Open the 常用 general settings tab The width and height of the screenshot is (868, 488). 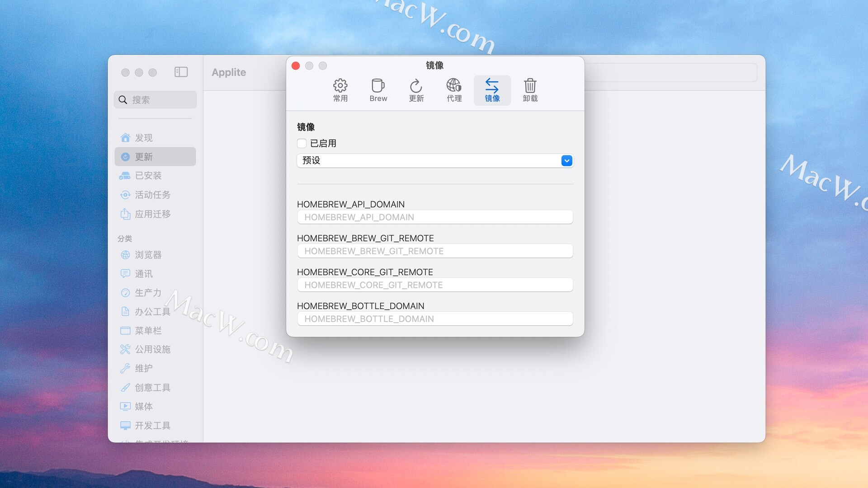pos(340,90)
